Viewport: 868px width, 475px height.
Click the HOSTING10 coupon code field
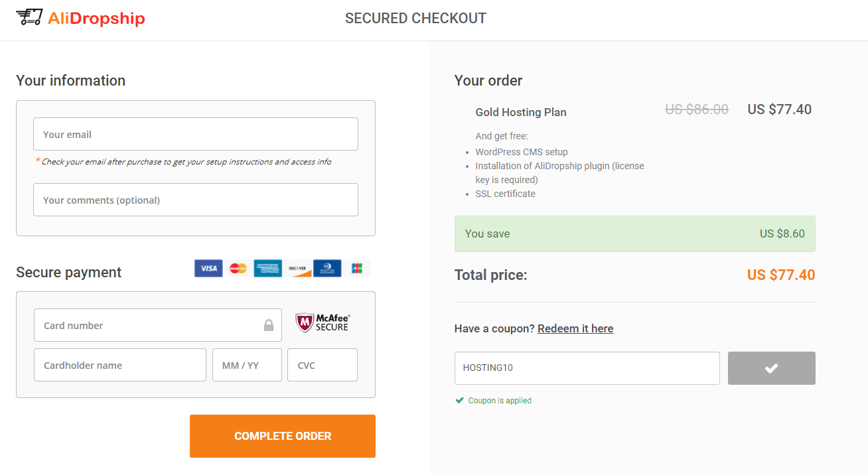coord(587,368)
